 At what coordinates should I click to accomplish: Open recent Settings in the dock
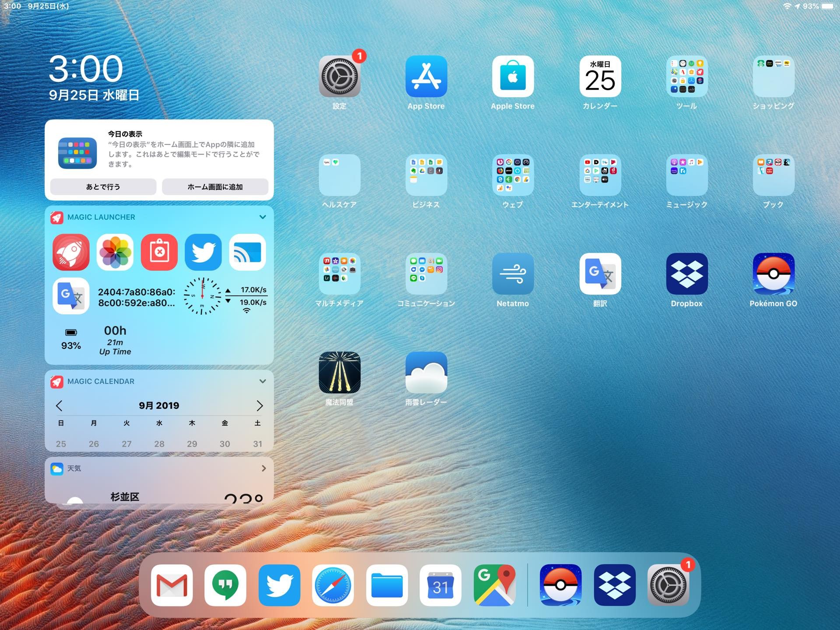tap(668, 585)
